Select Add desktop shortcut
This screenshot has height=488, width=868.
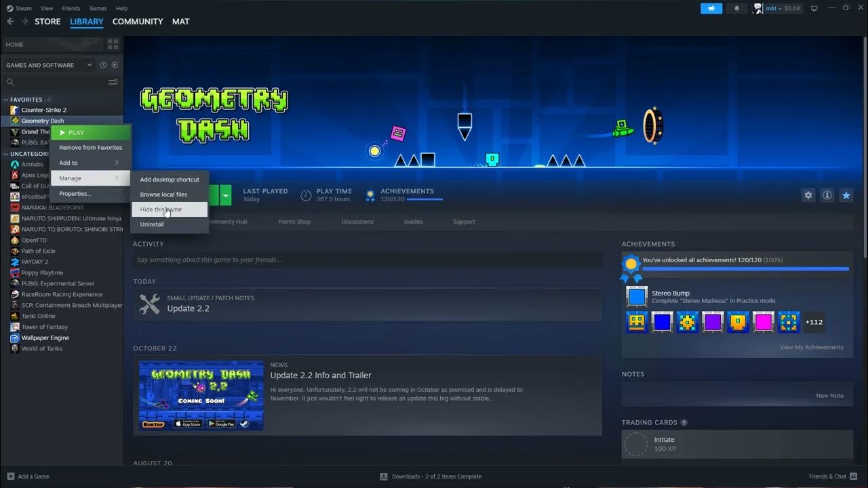click(x=170, y=180)
